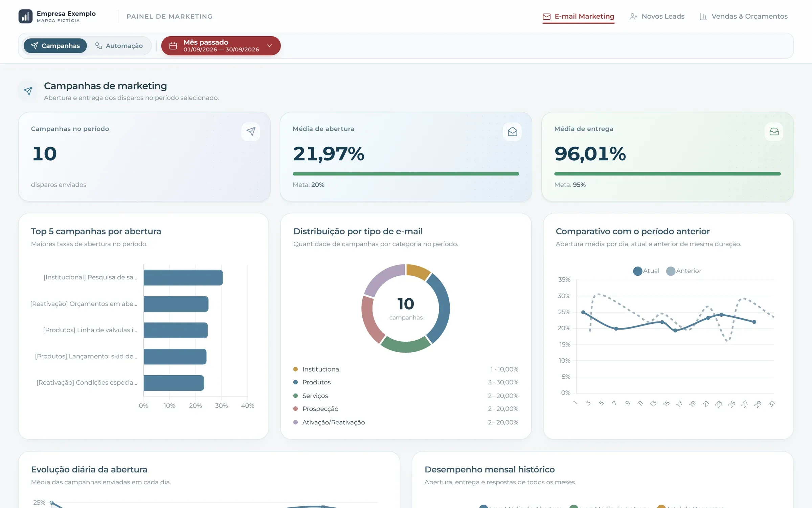Click the Produtos Linha de válvulas bar
This screenshot has height=508, width=812.
(x=176, y=330)
